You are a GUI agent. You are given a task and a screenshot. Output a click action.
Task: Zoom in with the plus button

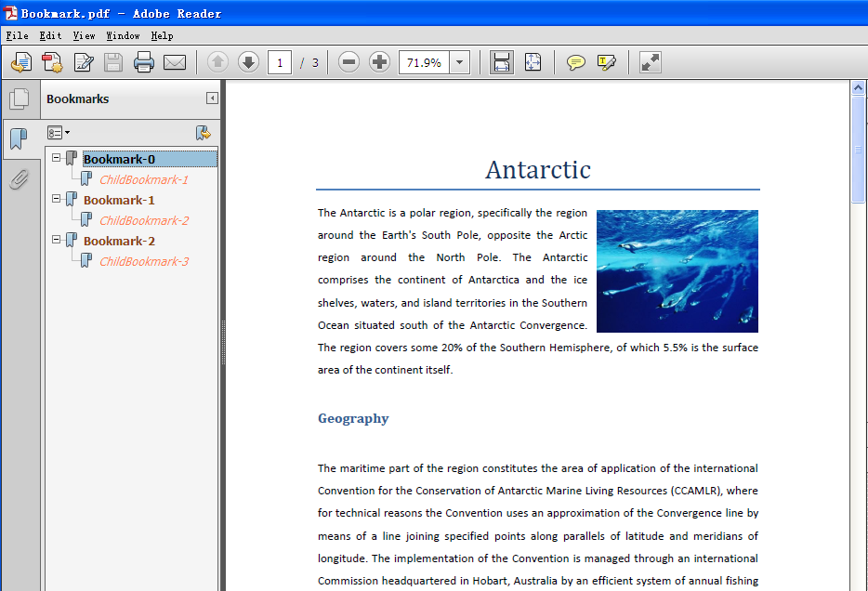click(379, 61)
